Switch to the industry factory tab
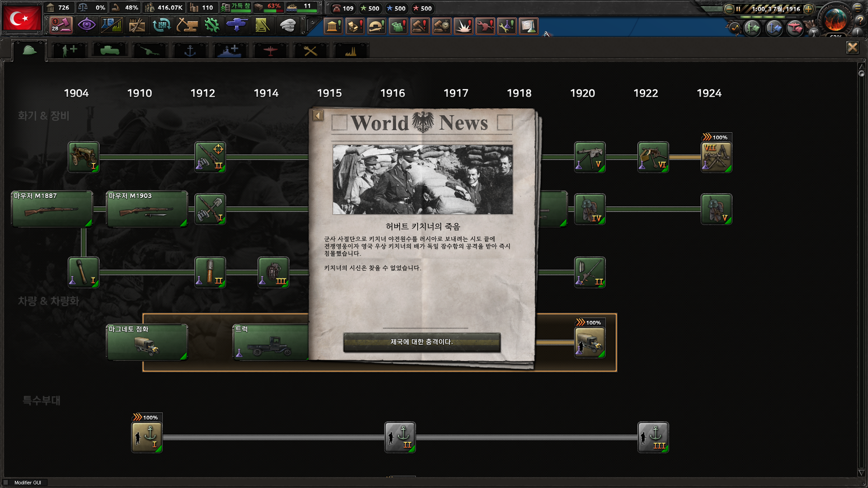Screen dimensions: 868x488 (351, 50)
